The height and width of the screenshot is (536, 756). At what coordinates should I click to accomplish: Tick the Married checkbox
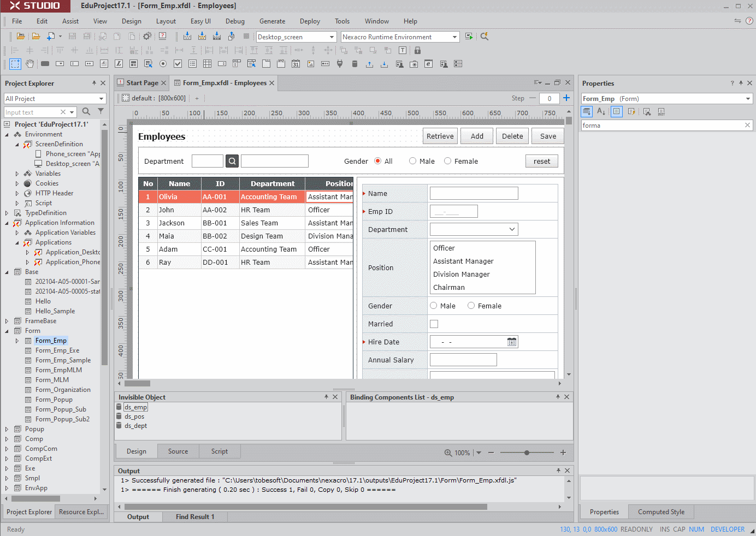[x=434, y=324]
